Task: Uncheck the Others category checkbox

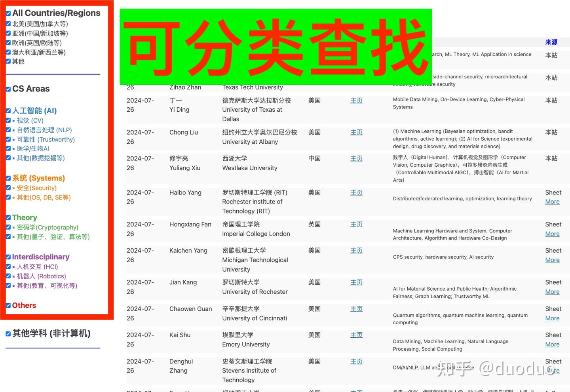Action: (x=8, y=305)
